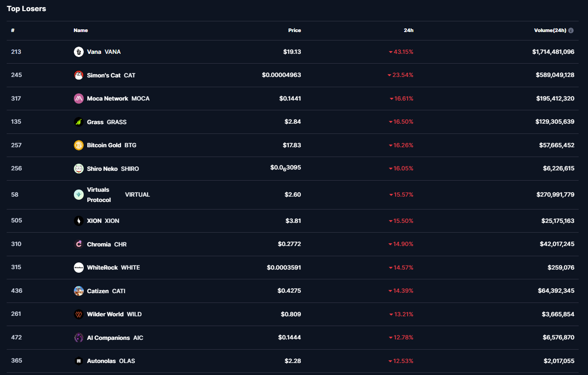The width and height of the screenshot is (588, 375).
Task: Open the Wilder World WILD link
Action: pos(114,315)
